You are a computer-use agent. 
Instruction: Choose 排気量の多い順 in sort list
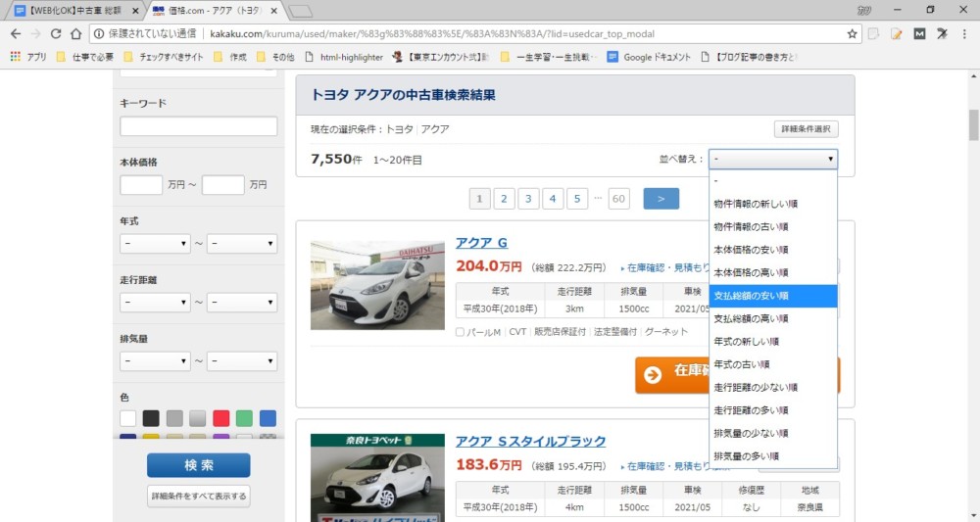click(773, 456)
